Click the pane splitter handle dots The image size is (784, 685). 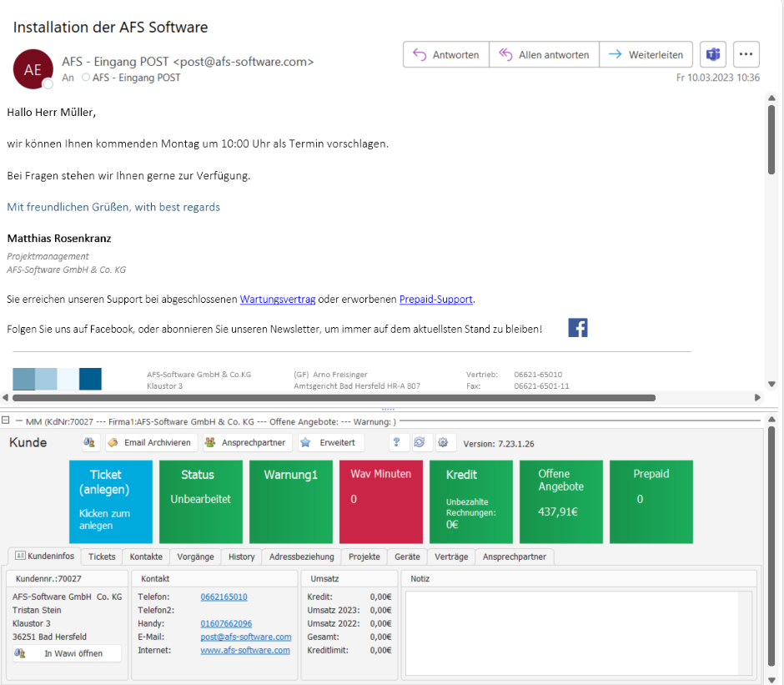pos(388,409)
